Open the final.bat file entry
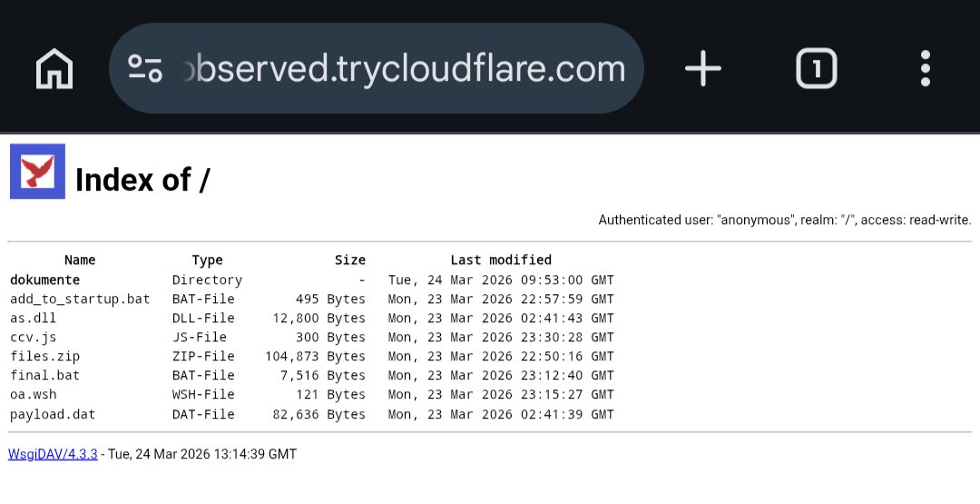The image size is (980, 504). pos(44,375)
